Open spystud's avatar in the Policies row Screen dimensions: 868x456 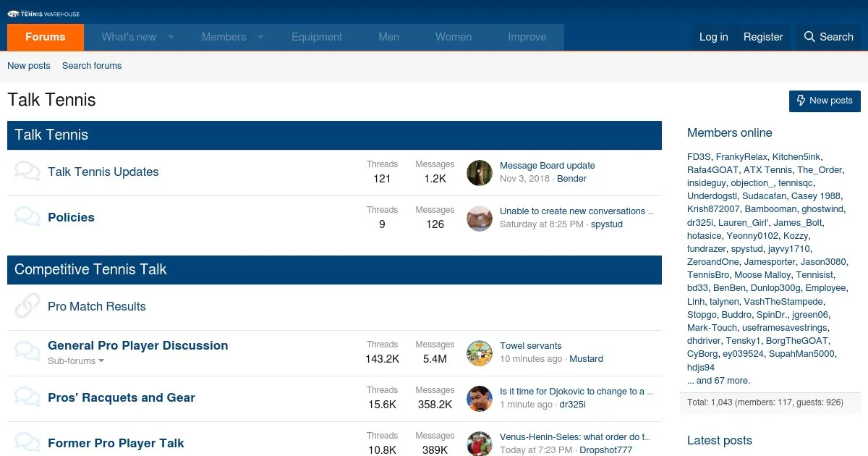[480, 218]
